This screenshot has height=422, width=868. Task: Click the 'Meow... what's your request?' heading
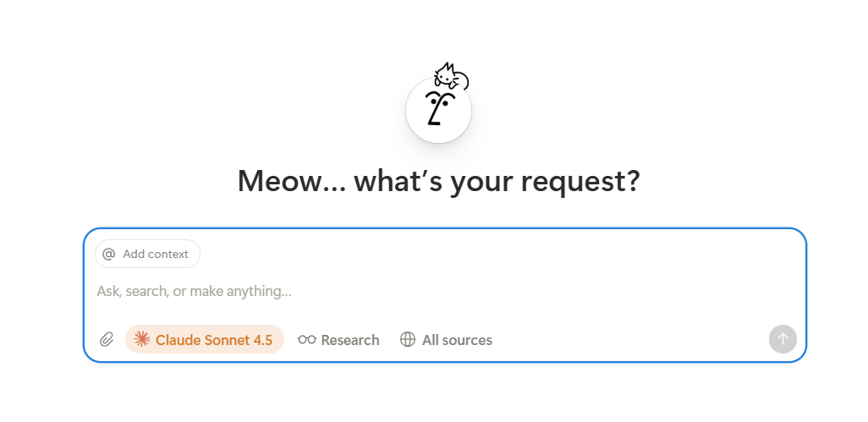tap(438, 181)
